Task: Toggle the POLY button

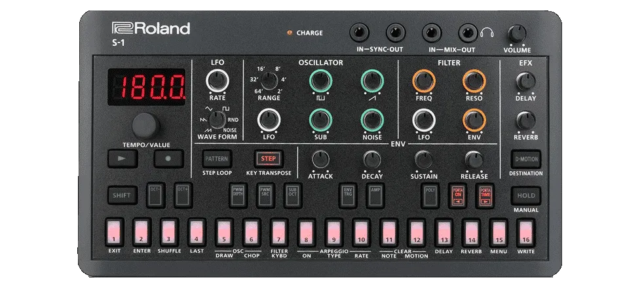Action: click(x=430, y=196)
